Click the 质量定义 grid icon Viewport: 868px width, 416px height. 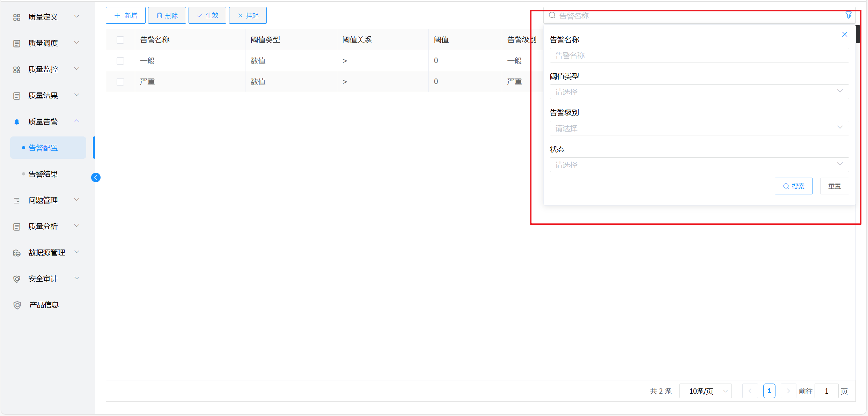16,17
